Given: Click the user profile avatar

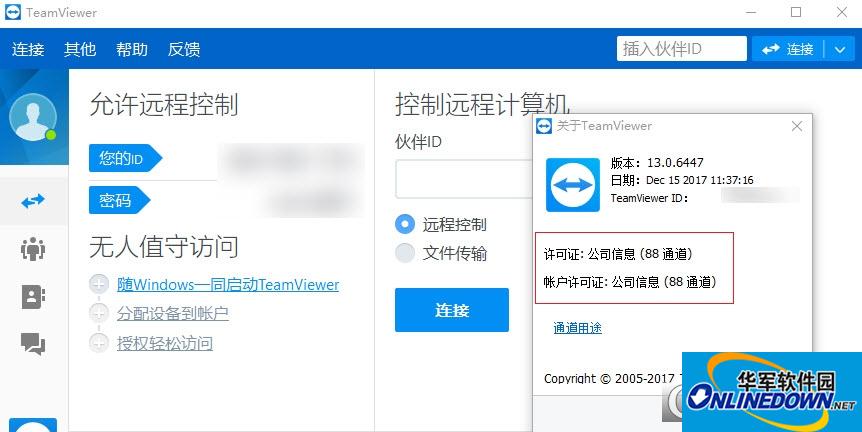Looking at the screenshot, I should click(33, 117).
